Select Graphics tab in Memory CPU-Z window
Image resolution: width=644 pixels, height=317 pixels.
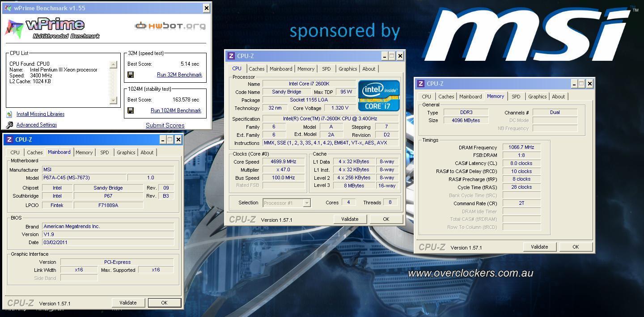pyautogui.click(x=537, y=97)
